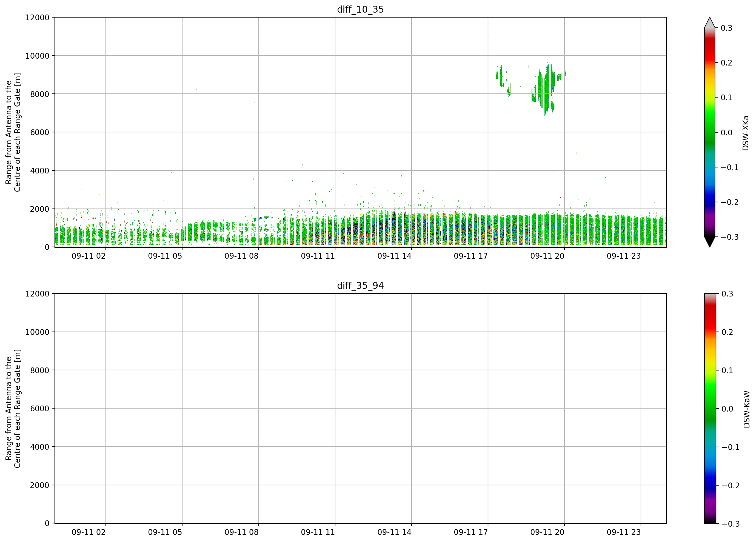756x542 pixels.
Task: Click the 4000 tick on diff_10_35 y-axis
Action: click(40, 171)
